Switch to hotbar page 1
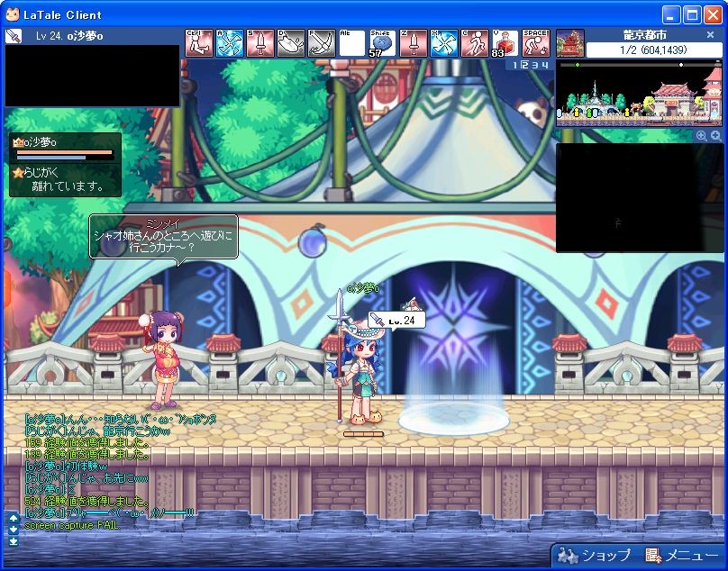Image resolution: width=728 pixels, height=571 pixels. coord(514,65)
